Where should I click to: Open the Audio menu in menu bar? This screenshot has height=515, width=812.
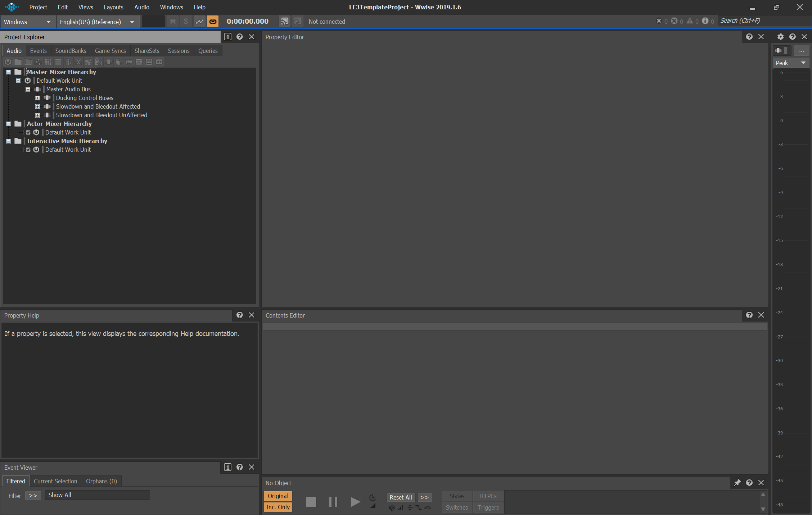(x=142, y=7)
